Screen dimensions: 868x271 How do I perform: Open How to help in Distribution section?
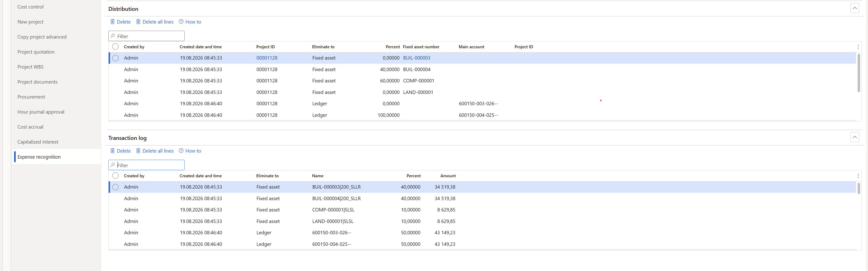190,22
